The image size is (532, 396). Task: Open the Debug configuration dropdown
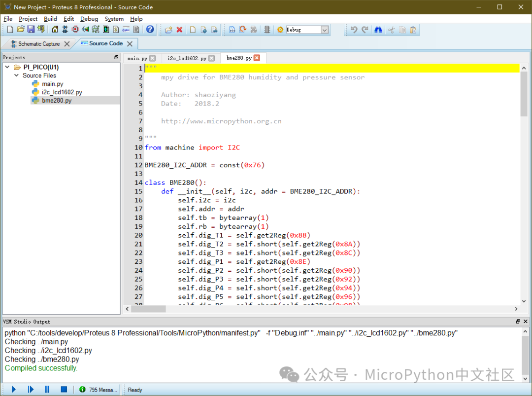tap(324, 30)
